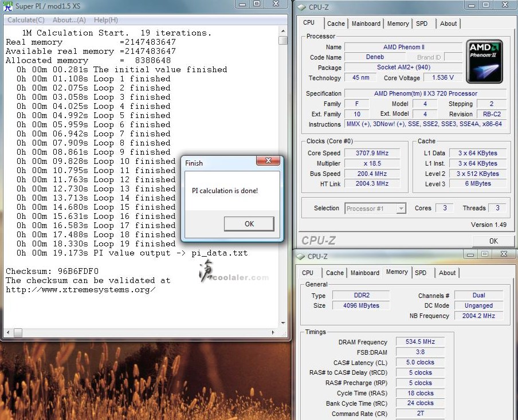Click the HT Link value 2004.3 MHz
This screenshot has height=420, width=518.
372,183
